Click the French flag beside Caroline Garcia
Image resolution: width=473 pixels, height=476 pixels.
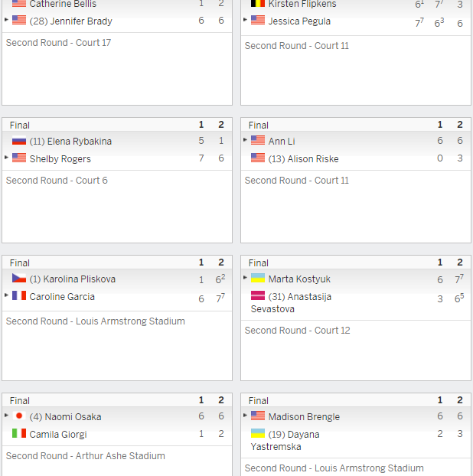point(19,295)
